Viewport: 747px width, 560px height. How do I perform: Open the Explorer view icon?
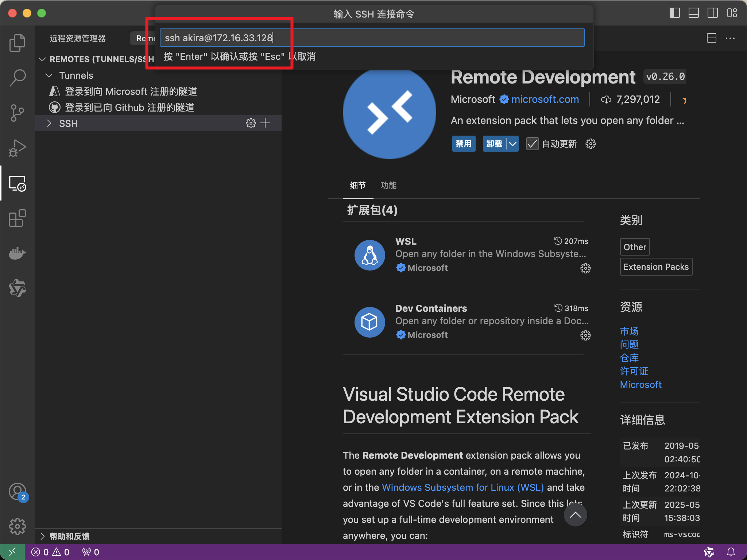17,43
